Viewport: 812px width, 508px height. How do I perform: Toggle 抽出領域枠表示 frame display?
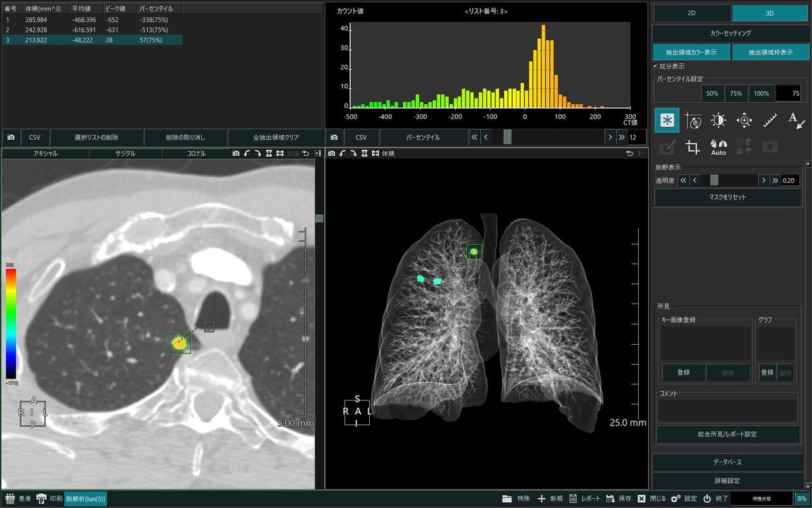[770, 52]
